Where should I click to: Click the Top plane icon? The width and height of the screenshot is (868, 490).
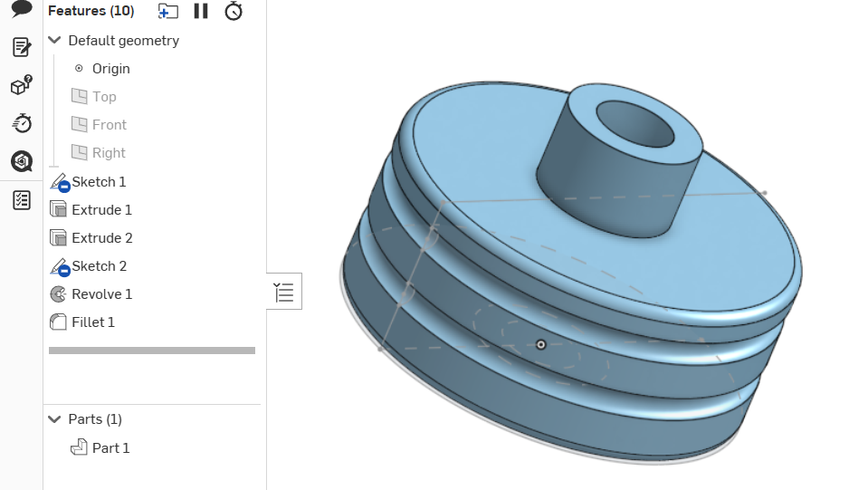pos(79,96)
